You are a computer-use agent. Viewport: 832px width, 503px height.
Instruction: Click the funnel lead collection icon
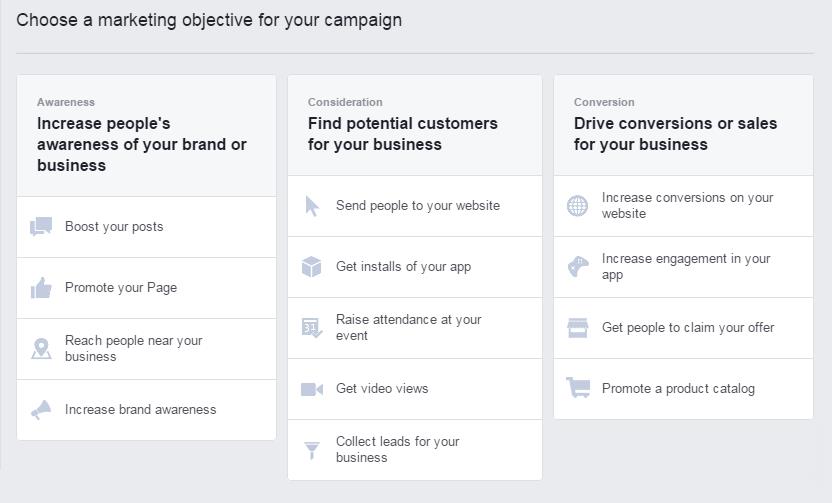(x=312, y=450)
